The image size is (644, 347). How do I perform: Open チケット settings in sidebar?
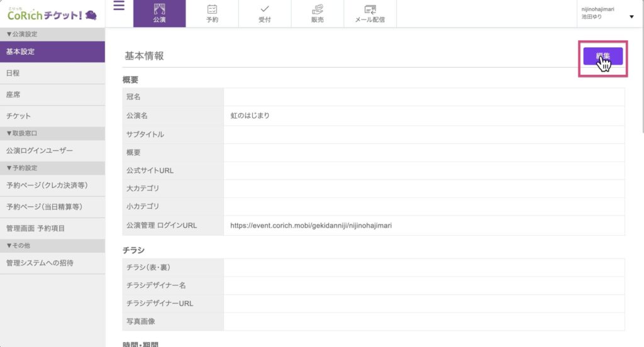coord(18,116)
